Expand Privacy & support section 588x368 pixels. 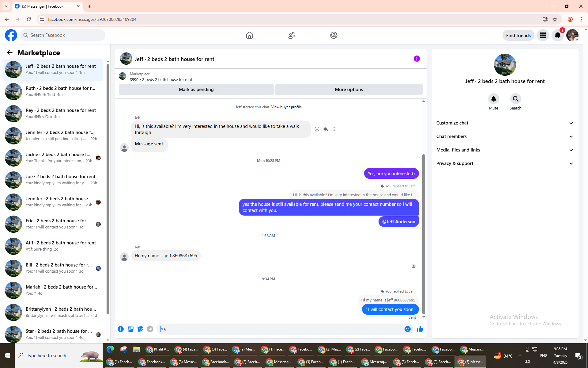(504, 163)
